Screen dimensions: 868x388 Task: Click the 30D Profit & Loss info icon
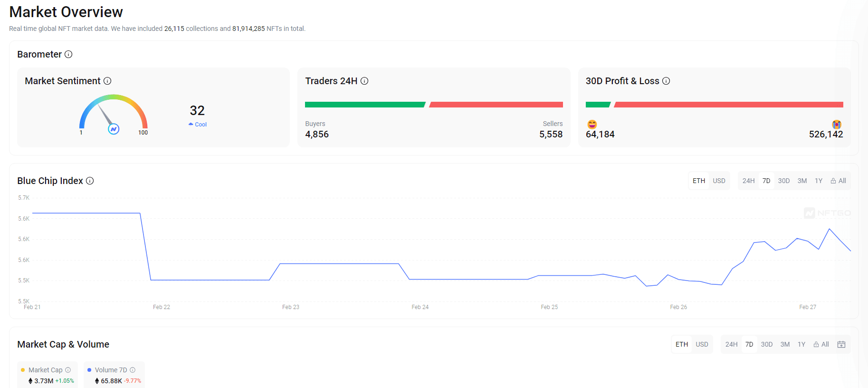tap(666, 81)
